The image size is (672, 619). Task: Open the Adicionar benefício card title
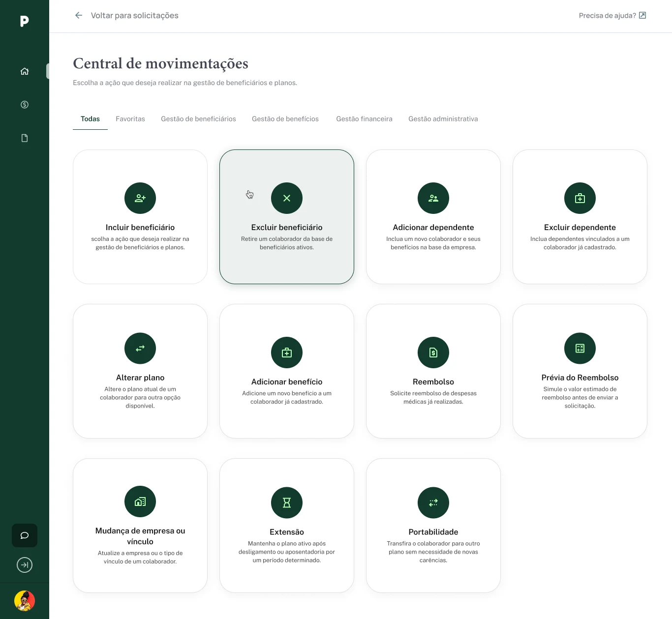point(287,382)
